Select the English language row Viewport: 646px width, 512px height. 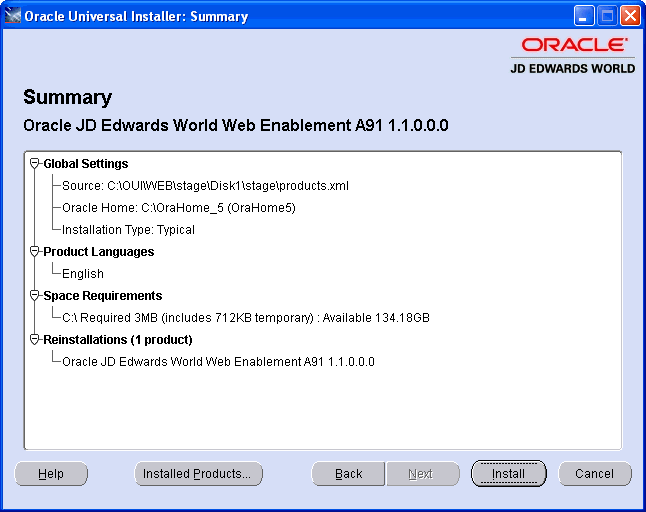click(83, 274)
